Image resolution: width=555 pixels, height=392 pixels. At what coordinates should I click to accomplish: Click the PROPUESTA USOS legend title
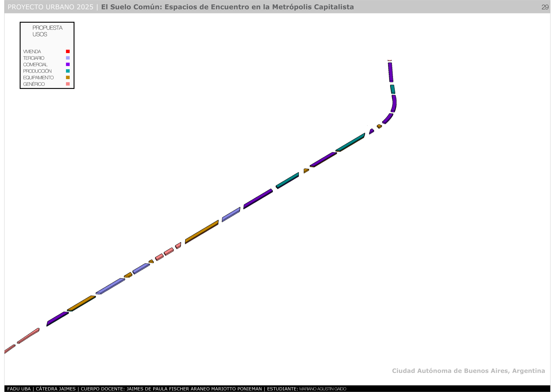(47, 31)
